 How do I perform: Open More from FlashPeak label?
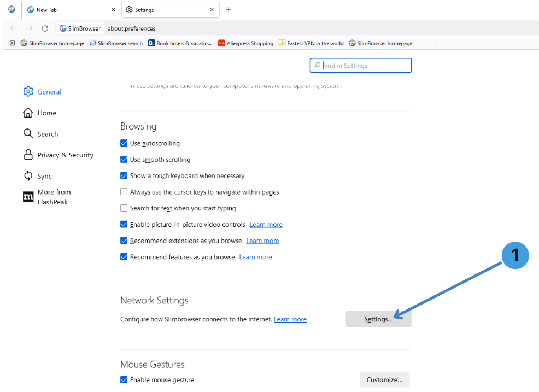tap(54, 197)
